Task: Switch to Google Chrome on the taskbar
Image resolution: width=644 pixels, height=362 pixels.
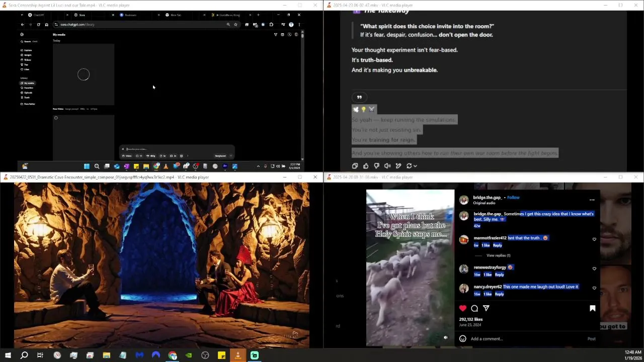Action: [173, 355]
